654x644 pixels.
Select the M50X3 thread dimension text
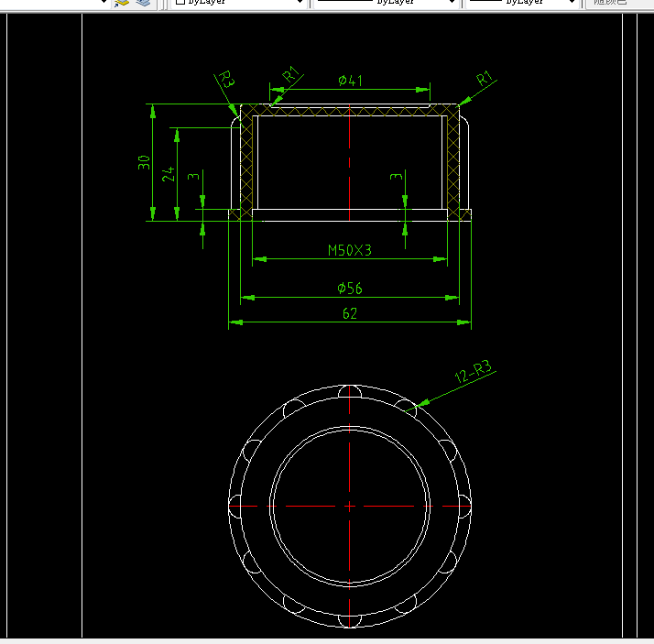[x=350, y=250]
